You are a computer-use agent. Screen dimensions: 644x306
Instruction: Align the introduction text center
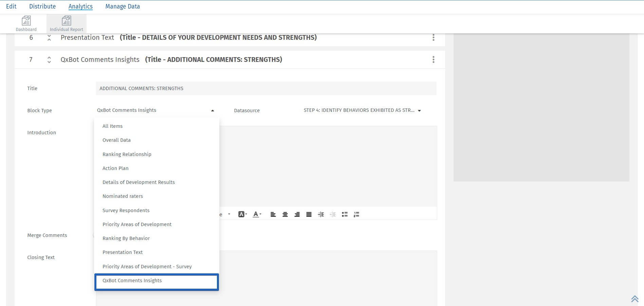pos(285,214)
